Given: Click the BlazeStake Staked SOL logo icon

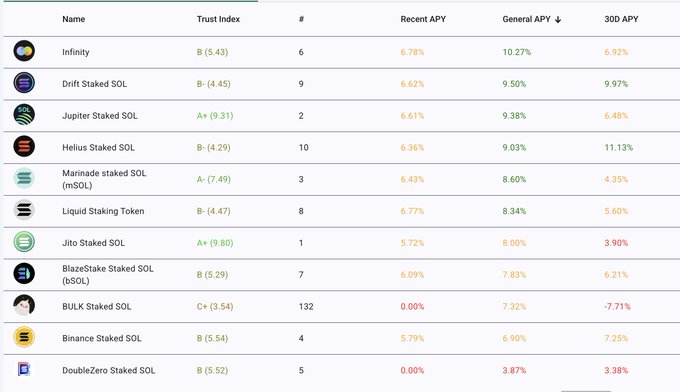Looking at the screenshot, I should [24, 274].
